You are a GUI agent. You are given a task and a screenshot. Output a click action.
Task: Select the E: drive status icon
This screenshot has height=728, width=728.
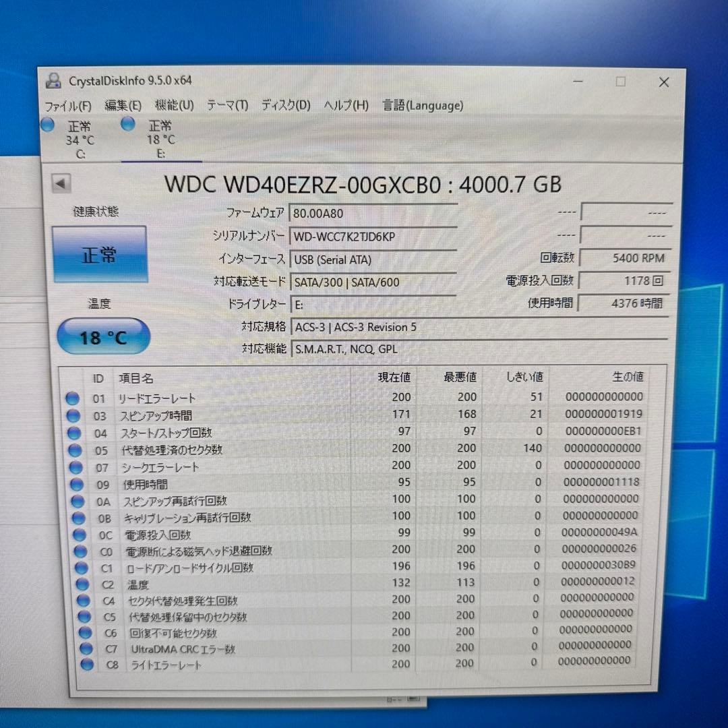coord(127,125)
